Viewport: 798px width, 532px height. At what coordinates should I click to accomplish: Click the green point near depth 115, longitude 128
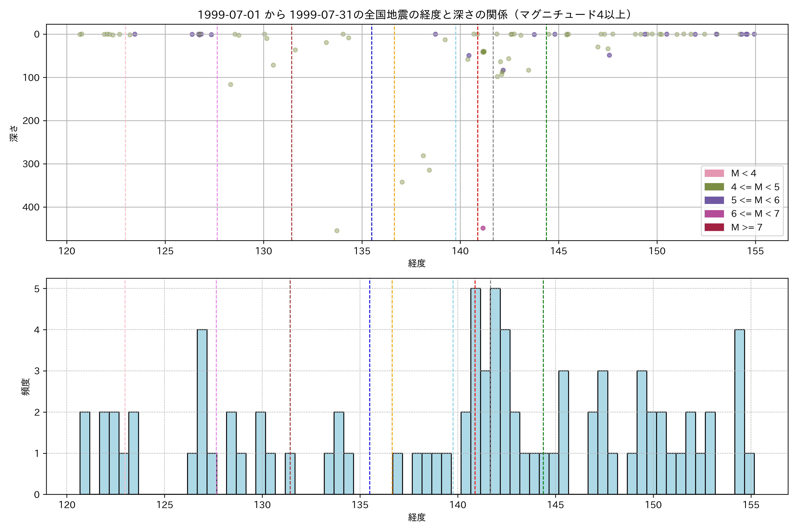[x=231, y=84]
